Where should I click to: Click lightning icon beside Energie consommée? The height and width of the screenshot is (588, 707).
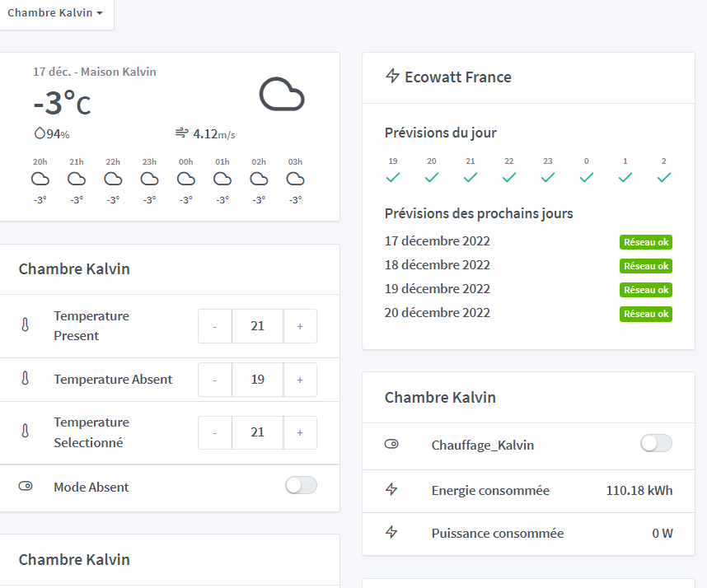(392, 490)
